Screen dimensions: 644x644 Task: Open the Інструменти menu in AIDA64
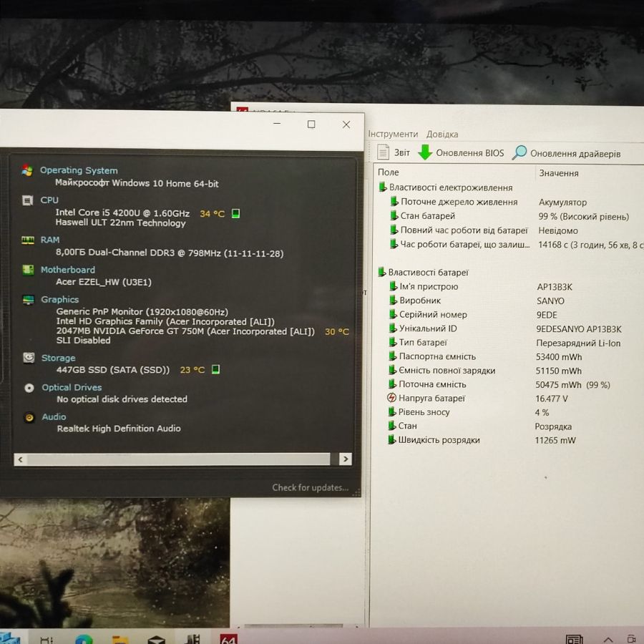click(393, 134)
